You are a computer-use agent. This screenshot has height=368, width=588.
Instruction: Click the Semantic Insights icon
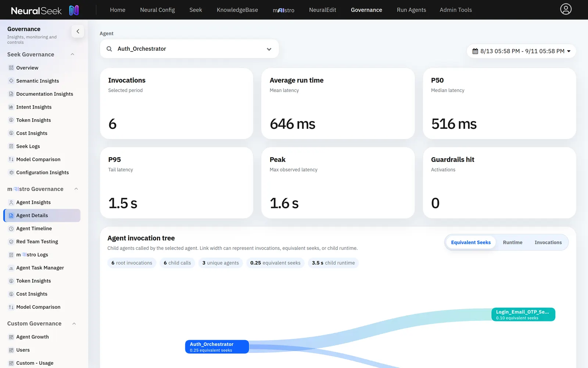pos(11,81)
